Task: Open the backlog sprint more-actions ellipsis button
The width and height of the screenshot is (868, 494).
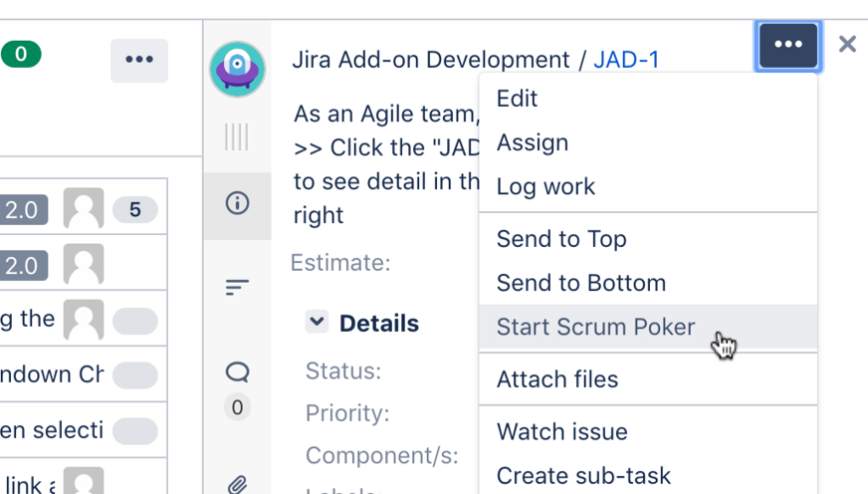Action: point(139,60)
